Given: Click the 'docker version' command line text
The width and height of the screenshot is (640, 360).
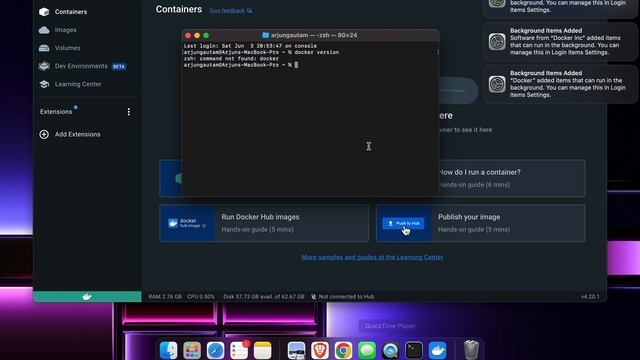Looking at the screenshot, I should point(317,52).
